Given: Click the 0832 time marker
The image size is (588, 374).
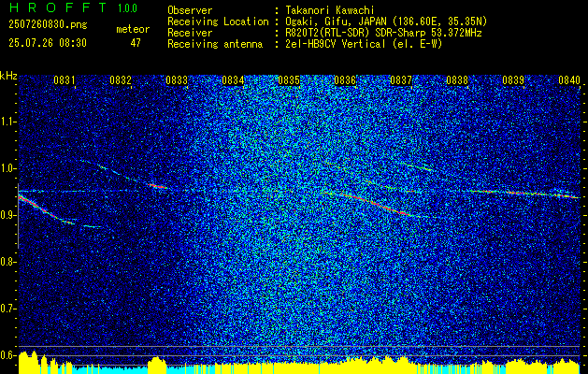Looking at the screenshot, I should coord(121,80).
